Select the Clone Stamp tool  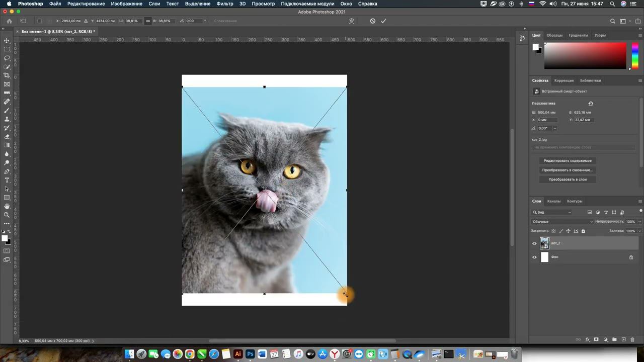click(7, 119)
